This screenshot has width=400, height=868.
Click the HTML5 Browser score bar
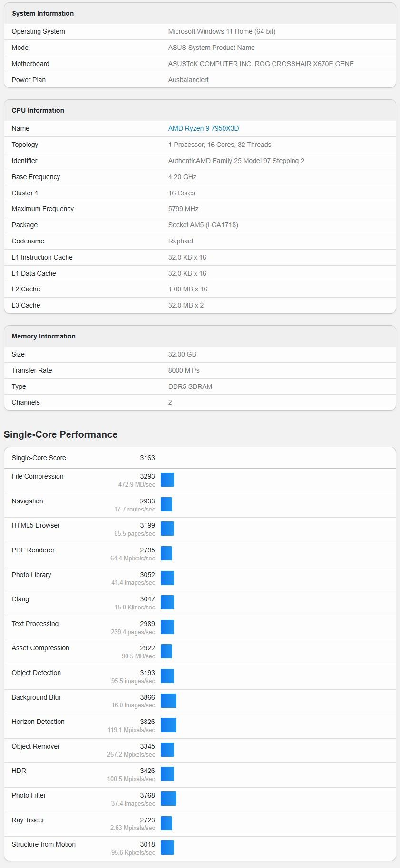pyautogui.click(x=167, y=529)
